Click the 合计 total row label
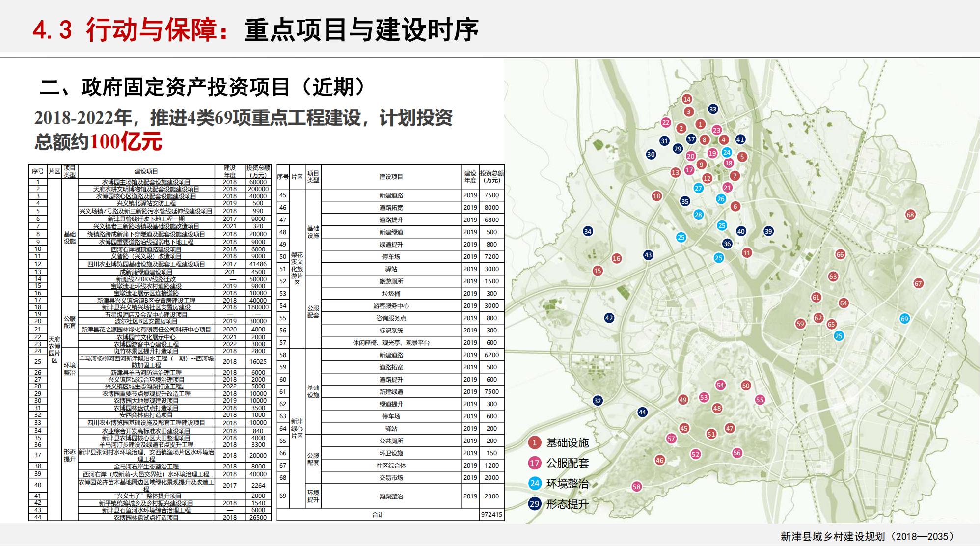 [378, 515]
